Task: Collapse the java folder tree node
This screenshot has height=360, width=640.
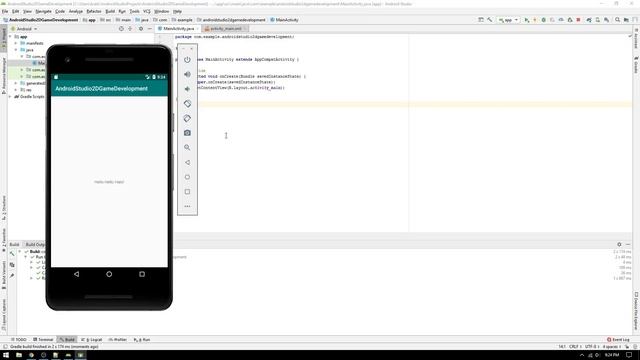Action: point(16,50)
